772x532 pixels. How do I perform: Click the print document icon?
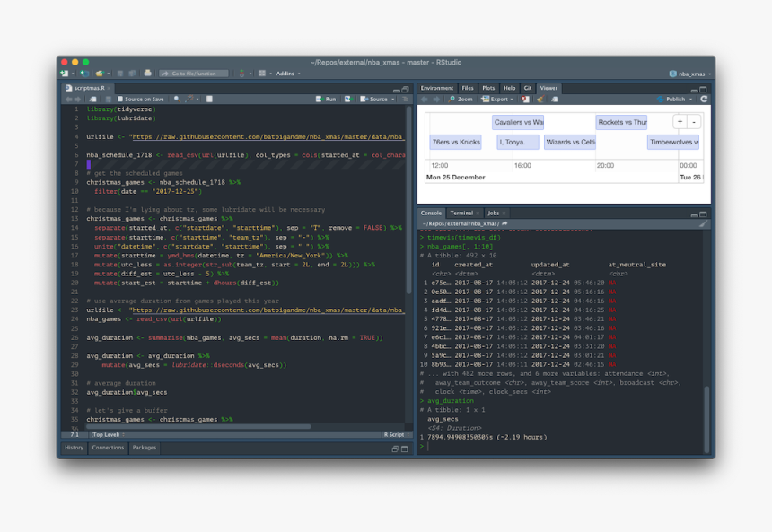148,74
